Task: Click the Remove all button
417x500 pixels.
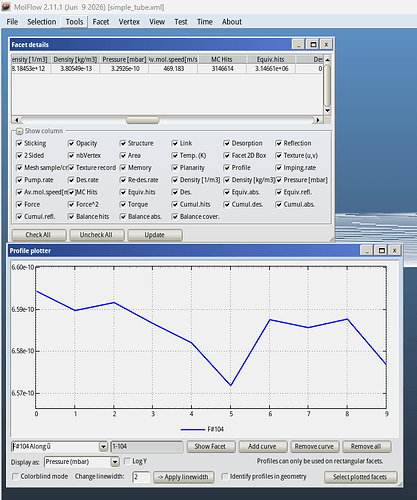Action: [x=366, y=446]
